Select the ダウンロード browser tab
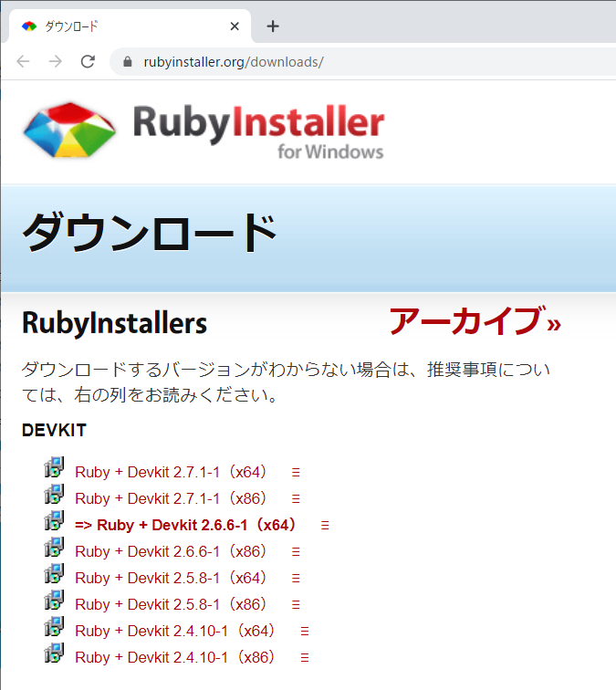Viewport: 616px width, 690px height. [x=119, y=26]
